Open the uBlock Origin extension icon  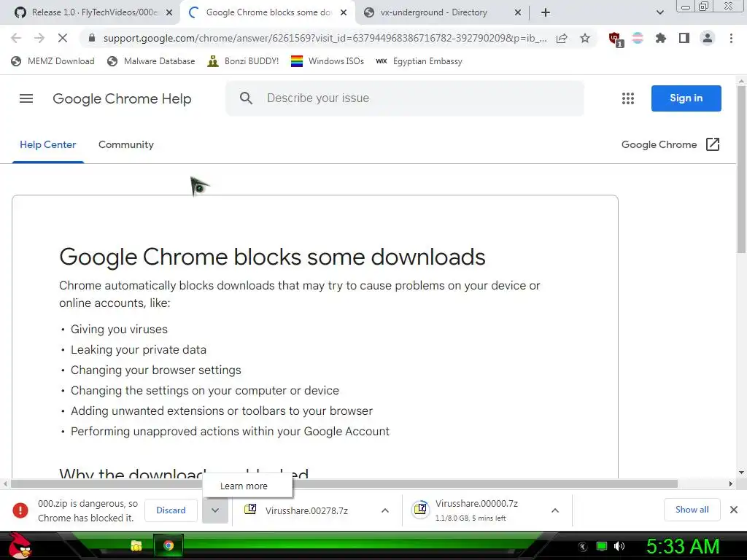click(616, 39)
